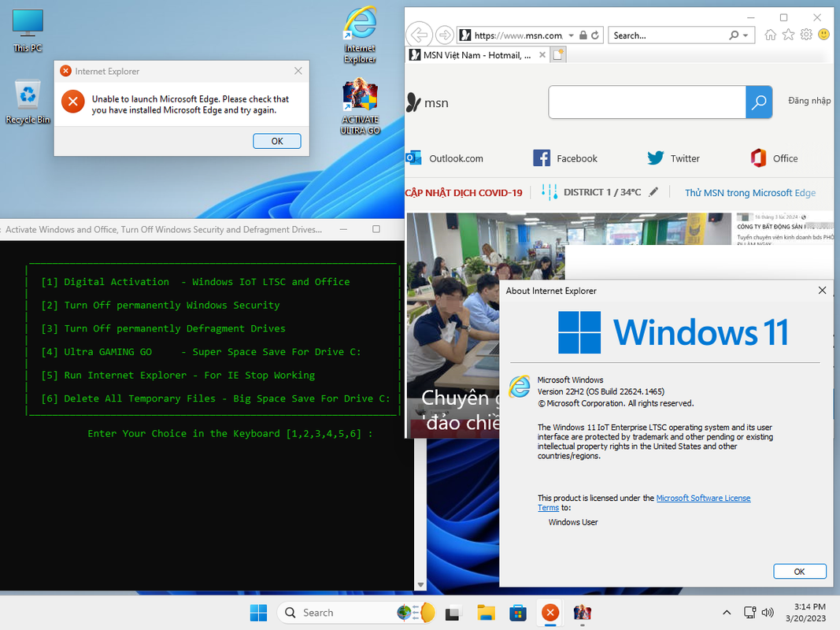Click IE forward navigation arrow
This screenshot has width=840, height=630.
[x=444, y=35]
